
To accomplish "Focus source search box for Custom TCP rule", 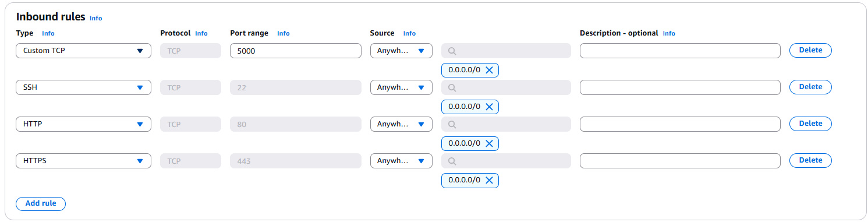I will (506, 51).
